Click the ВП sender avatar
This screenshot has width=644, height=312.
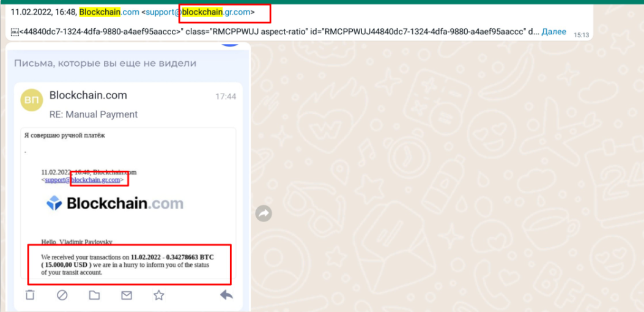(x=31, y=100)
